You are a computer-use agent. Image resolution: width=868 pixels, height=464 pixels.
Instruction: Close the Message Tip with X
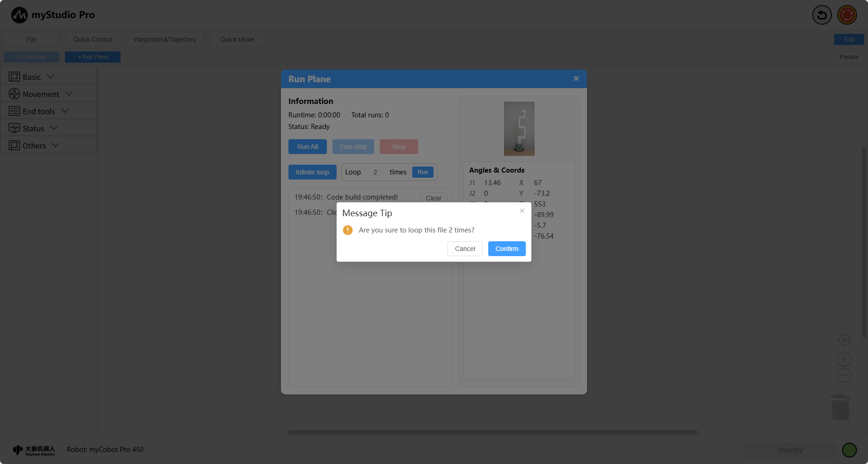click(522, 211)
